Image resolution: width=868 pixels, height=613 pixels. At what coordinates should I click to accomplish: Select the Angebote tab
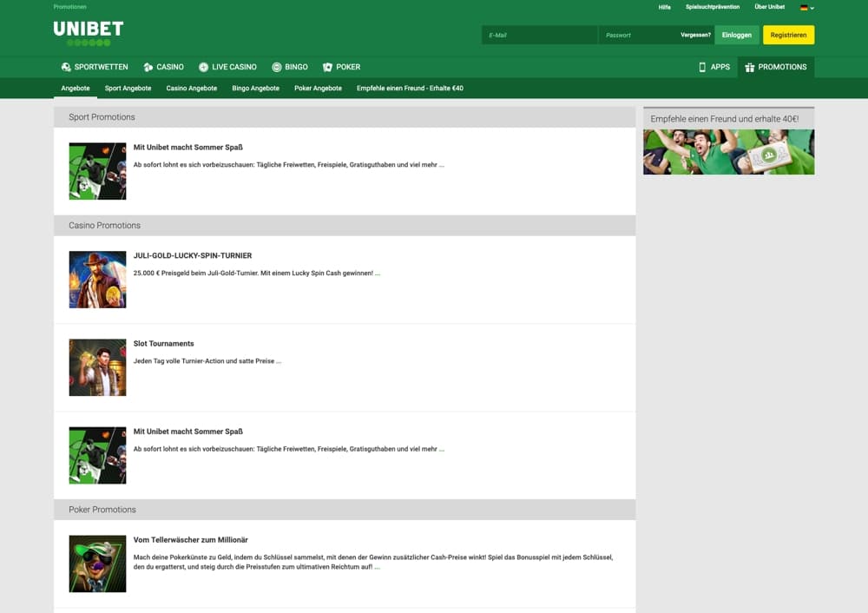coord(76,88)
